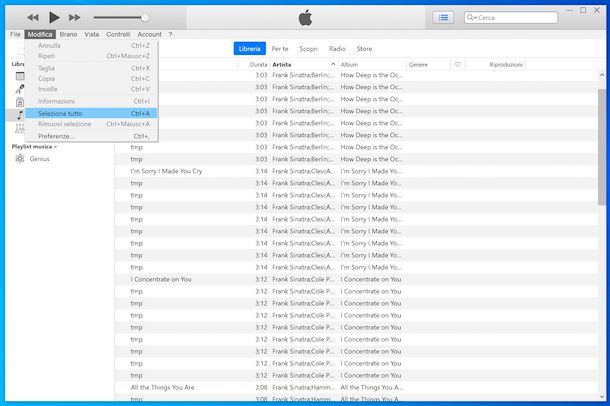The width and height of the screenshot is (610, 406).
Task: Toggle the Artista sort direction arrow
Action: coord(333,64)
